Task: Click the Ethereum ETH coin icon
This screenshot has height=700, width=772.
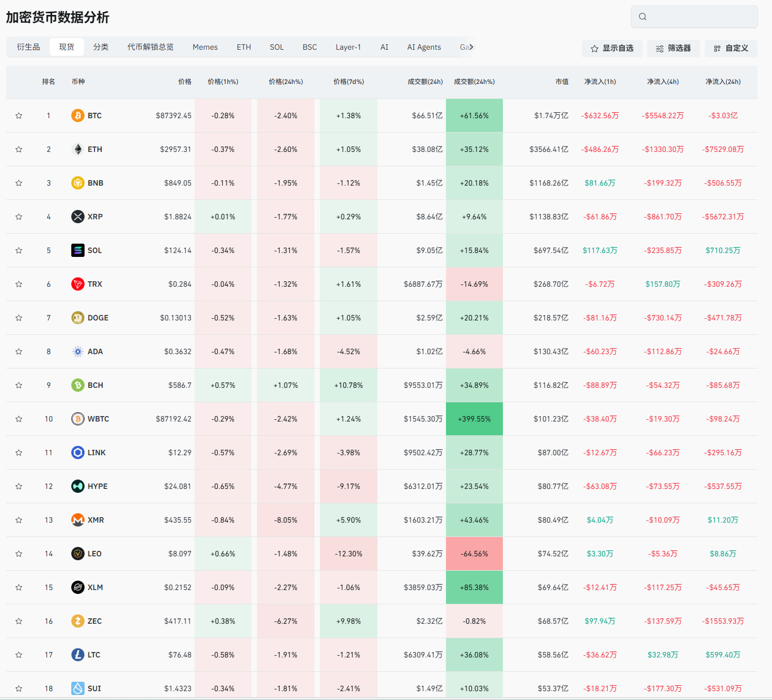Action: 78,149
